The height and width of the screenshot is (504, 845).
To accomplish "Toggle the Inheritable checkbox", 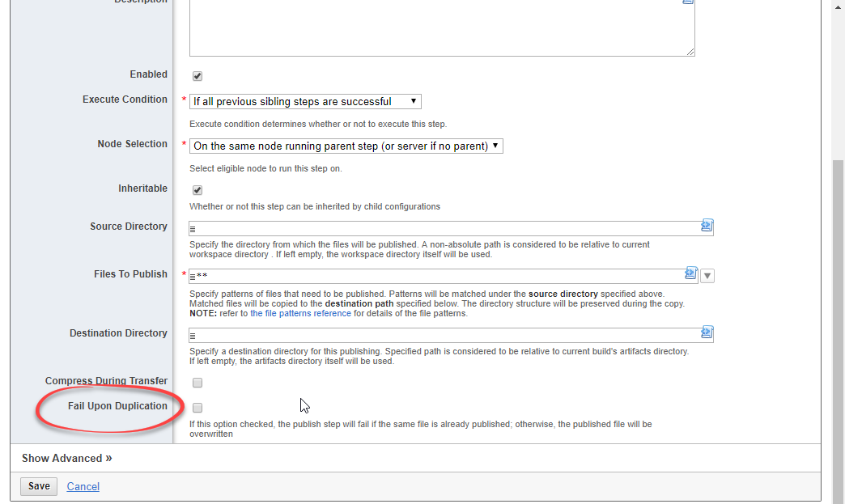I will coord(197,190).
